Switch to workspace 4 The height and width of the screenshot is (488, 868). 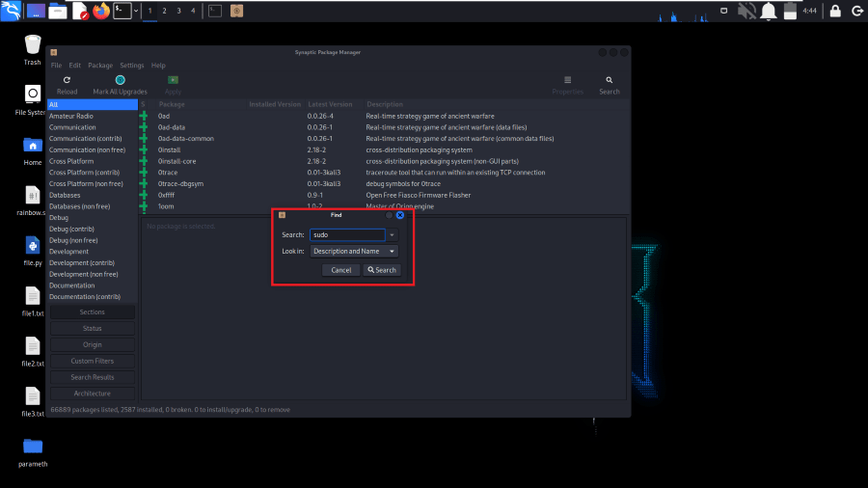click(x=193, y=11)
